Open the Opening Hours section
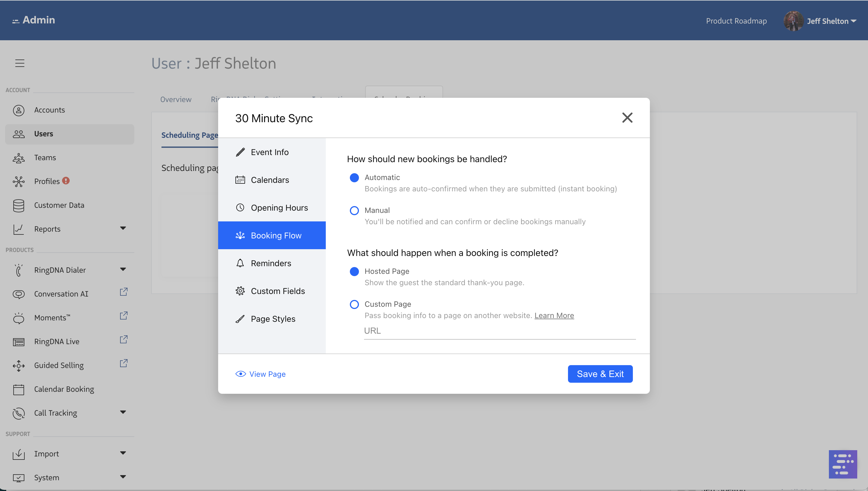 [x=279, y=208]
